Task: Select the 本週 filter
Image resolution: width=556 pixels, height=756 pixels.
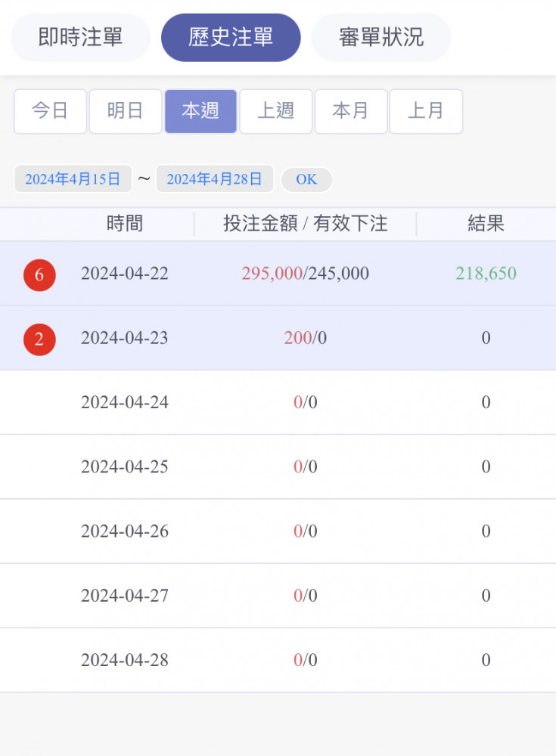Action: 200,111
